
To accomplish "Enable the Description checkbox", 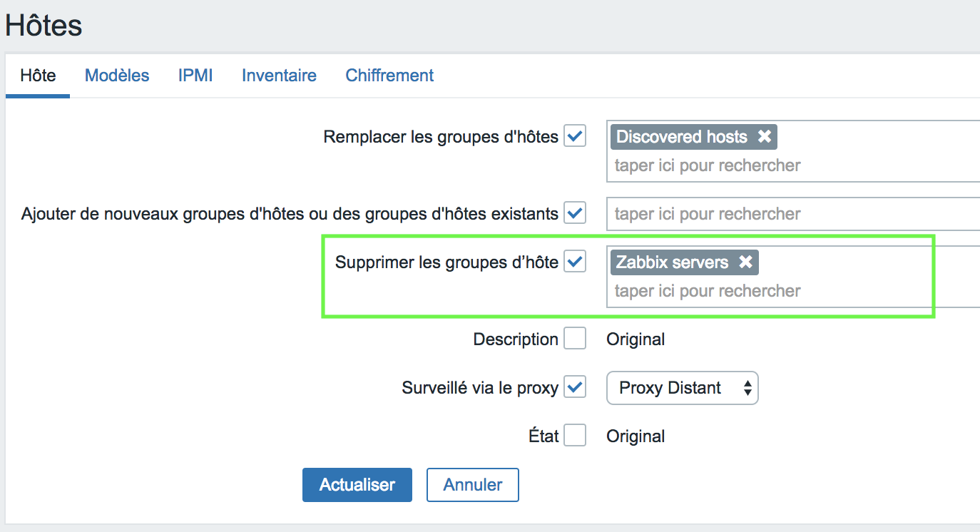I will 575,339.
